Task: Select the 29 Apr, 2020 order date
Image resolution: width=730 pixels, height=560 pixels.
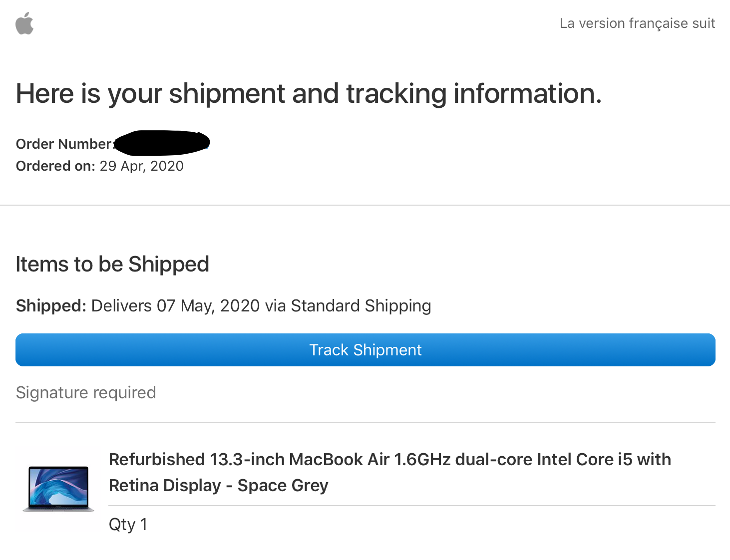Action: [142, 166]
